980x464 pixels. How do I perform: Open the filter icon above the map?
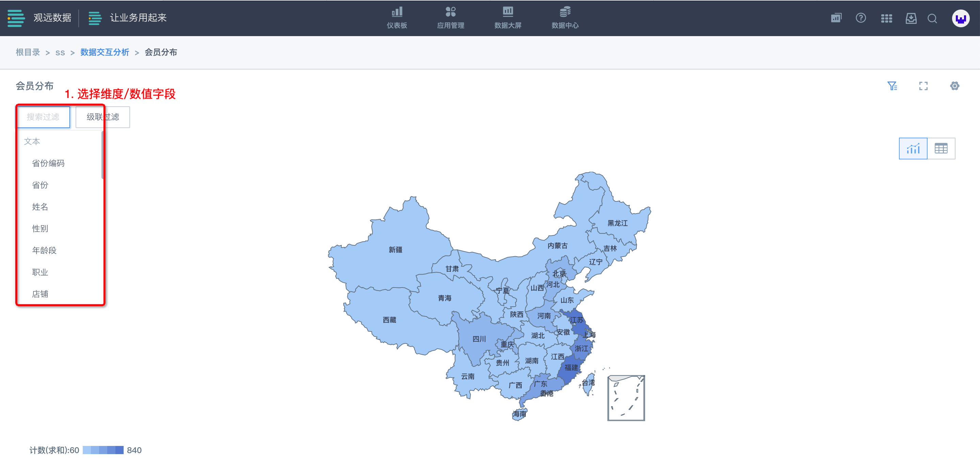892,86
